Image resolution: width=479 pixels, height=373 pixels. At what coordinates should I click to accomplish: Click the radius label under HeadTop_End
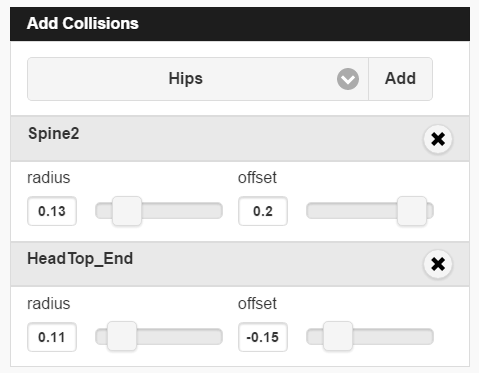pyautogui.click(x=49, y=303)
